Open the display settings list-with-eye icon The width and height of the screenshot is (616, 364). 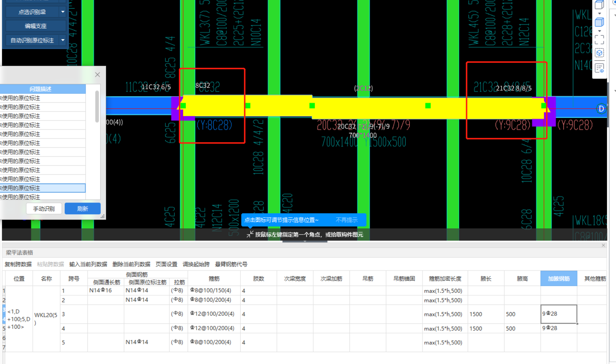[x=599, y=68]
